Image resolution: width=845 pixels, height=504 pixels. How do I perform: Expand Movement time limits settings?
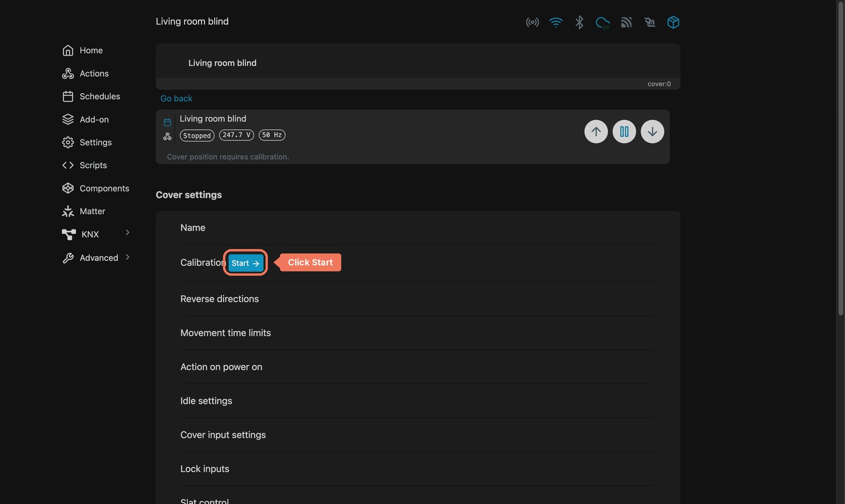click(417, 333)
